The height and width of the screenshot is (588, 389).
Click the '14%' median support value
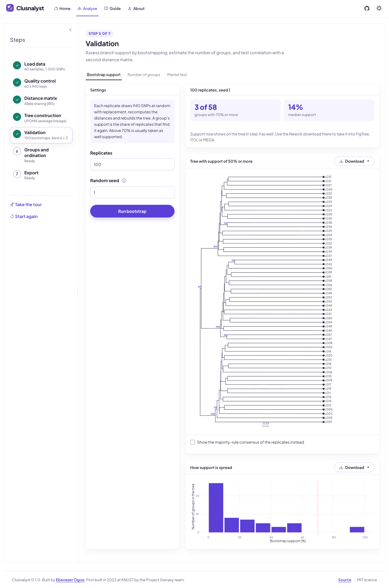(x=296, y=107)
